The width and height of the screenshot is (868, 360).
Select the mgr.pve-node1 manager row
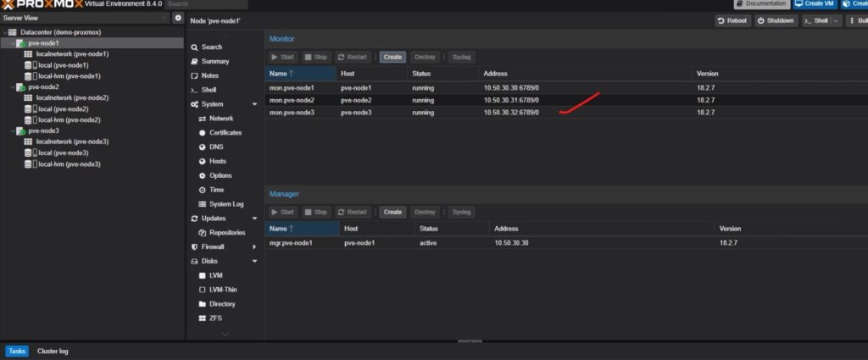[x=565, y=243]
